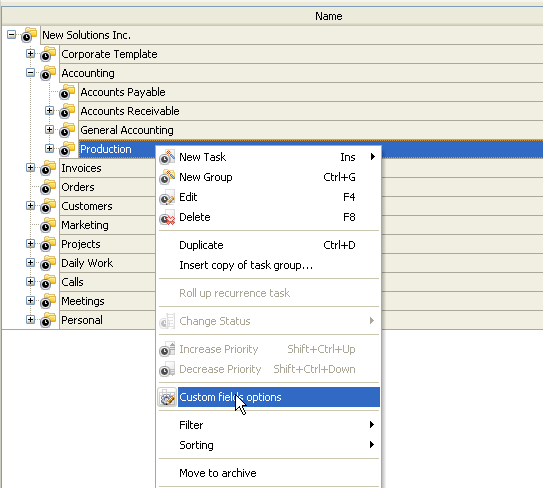This screenshot has height=488, width=543.
Task: Collapse the Accounting tree group
Action: (30, 73)
